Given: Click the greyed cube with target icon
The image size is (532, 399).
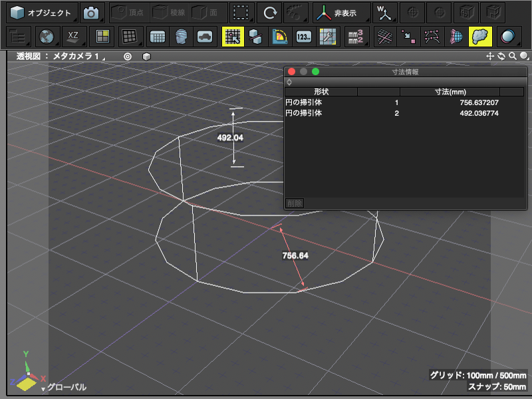Looking at the screenshot, I should (466, 13).
